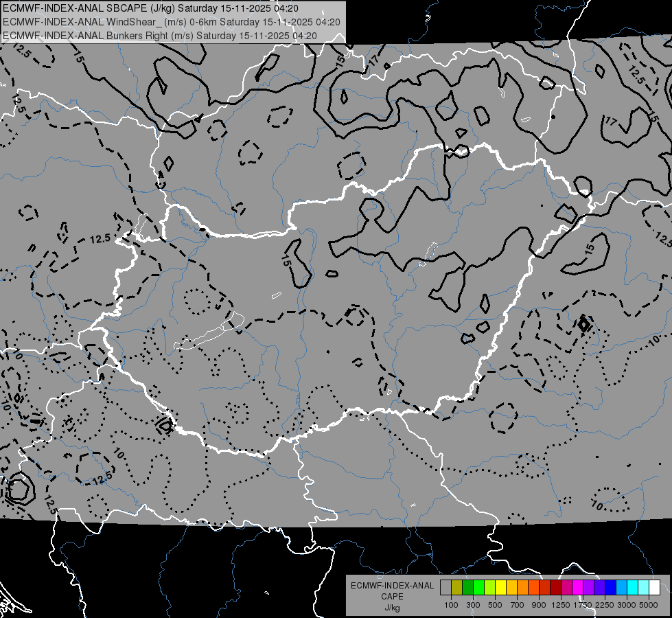Click the SBCAPE title line in header

[x=151, y=8]
